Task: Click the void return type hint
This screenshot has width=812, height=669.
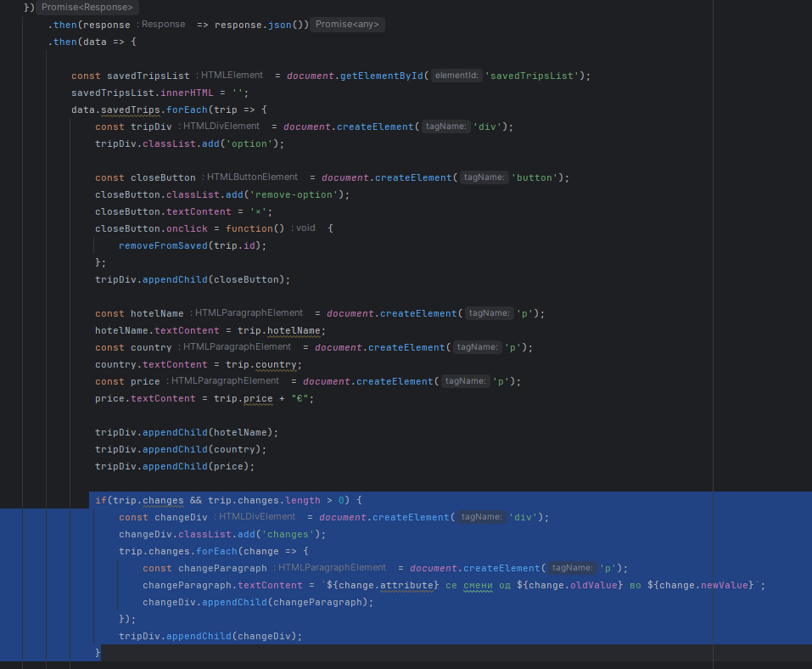Action: coord(305,228)
